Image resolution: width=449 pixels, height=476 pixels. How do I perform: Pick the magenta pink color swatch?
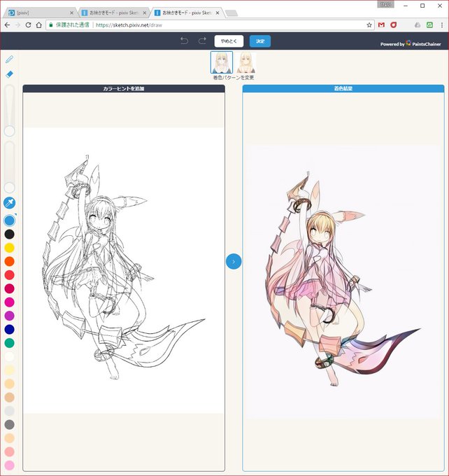9,302
